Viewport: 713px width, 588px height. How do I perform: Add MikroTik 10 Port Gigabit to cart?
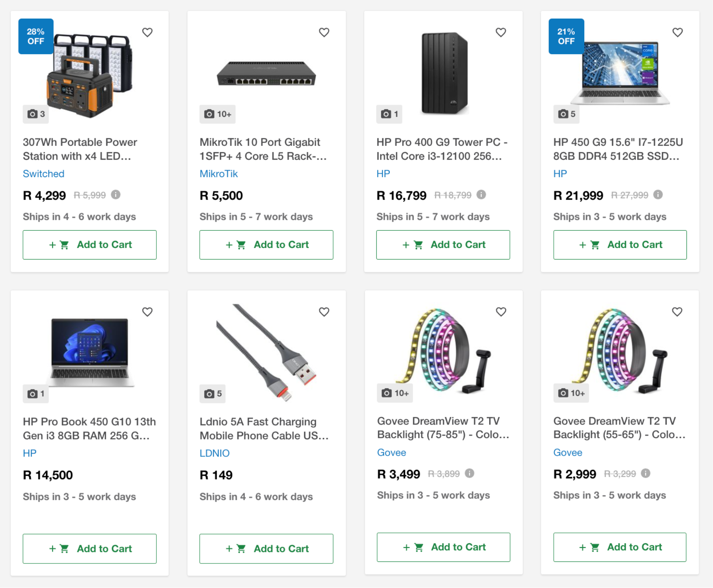pyautogui.click(x=266, y=245)
